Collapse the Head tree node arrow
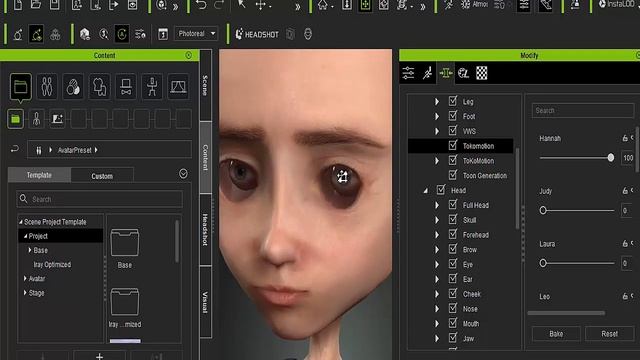Viewport: 640px width, 360px height. [x=426, y=190]
